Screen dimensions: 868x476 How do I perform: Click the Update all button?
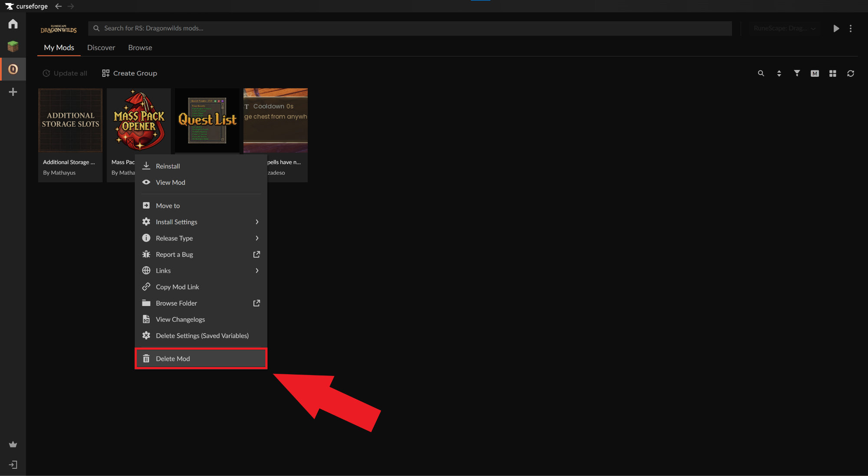65,73
